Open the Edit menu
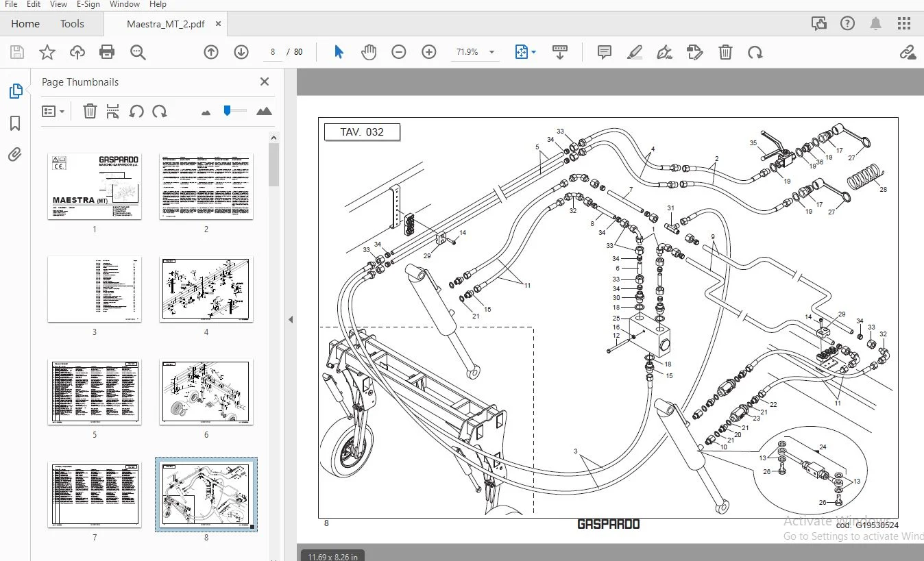Image resolution: width=924 pixels, height=561 pixels. tap(34, 4)
